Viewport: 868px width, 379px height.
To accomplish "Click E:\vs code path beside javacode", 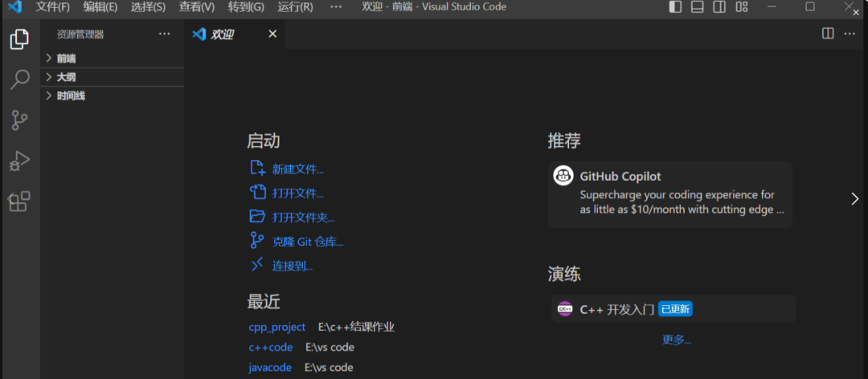I will (329, 368).
